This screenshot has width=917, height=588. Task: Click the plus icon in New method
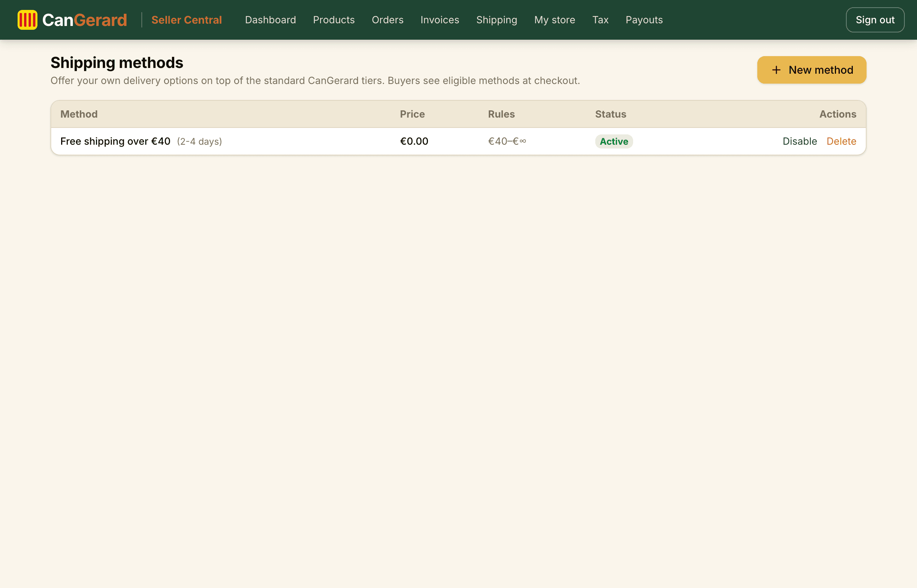click(x=776, y=70)
